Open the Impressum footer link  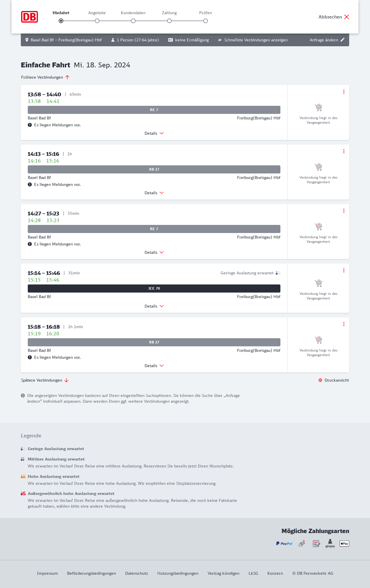47,573
